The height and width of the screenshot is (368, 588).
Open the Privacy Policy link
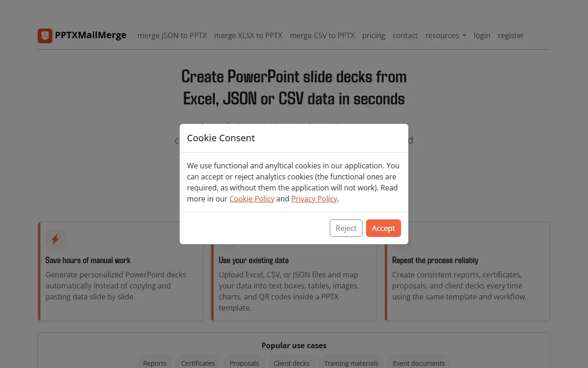[x=314, y=199]
